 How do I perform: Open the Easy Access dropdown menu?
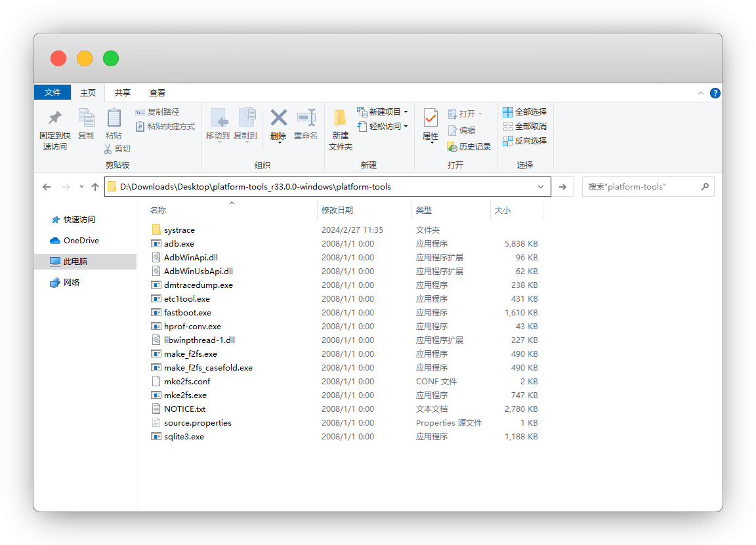pyautogui.click(x=406, y=127)
